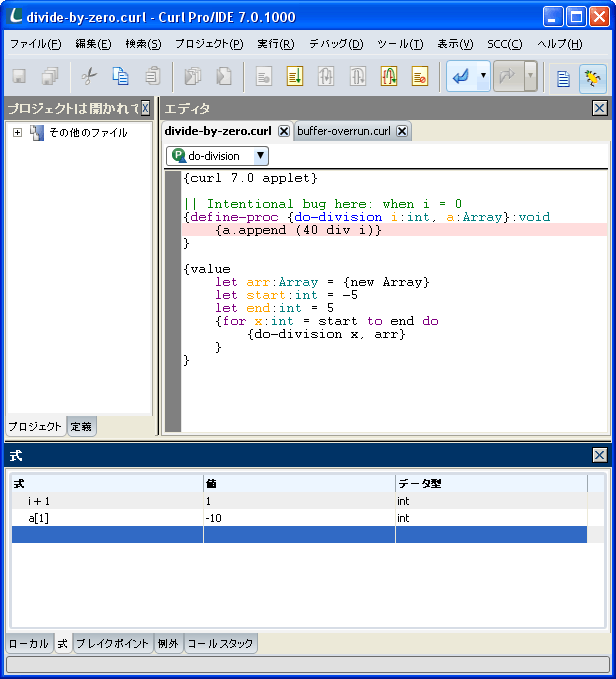Open the ファイル(F) menu
The width and height of the screenshot is (616, 679).
click(35, 44)
